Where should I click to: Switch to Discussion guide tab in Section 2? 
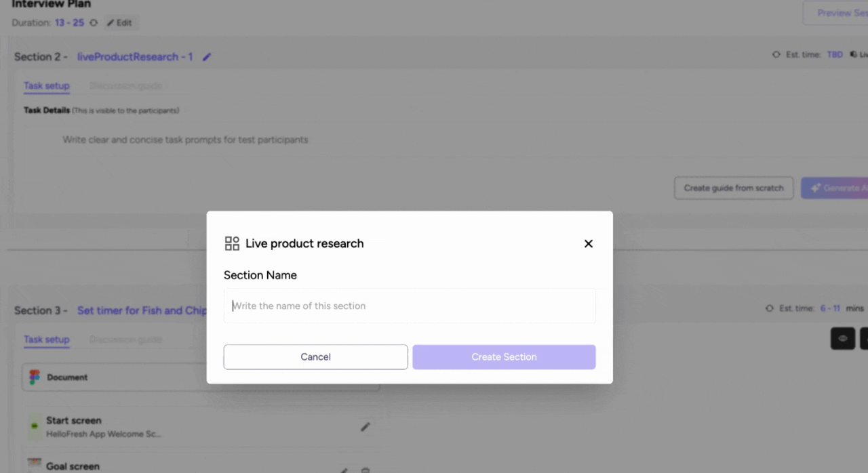coord(125,86)
